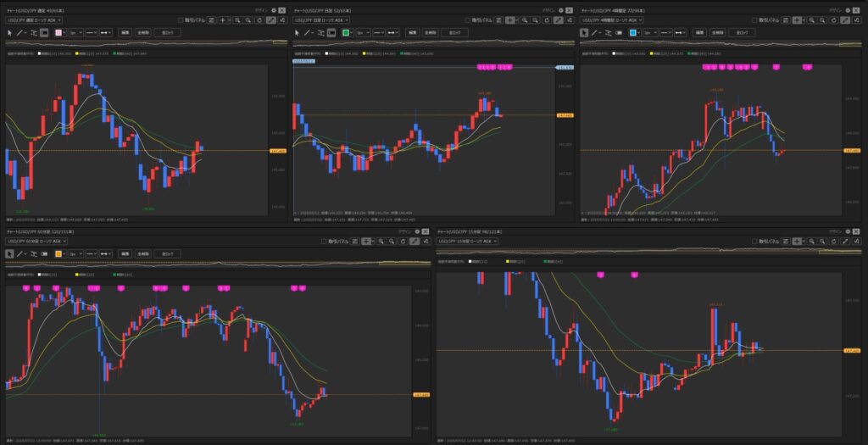Click overview navigator strip in weekly chart
The width and height of the screenshot is (868, 445).
(x=146, y=42)
